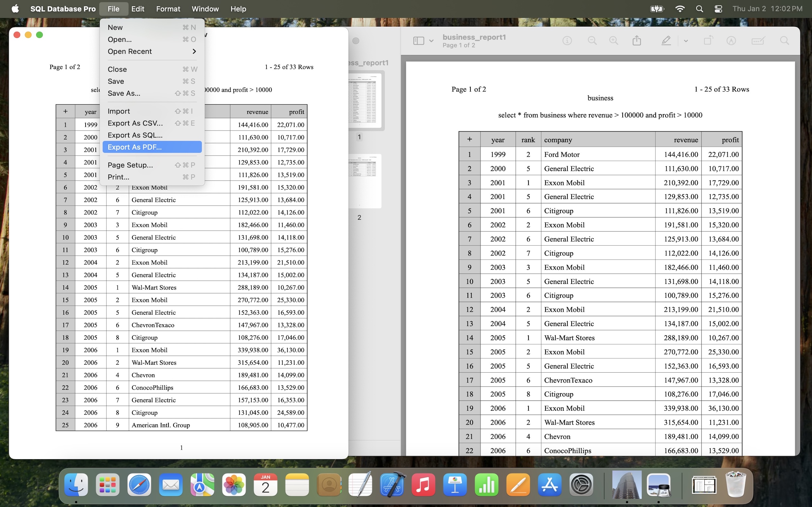812x507 pixels.
Task: Open the Format menu
Action: pos(168,9)
